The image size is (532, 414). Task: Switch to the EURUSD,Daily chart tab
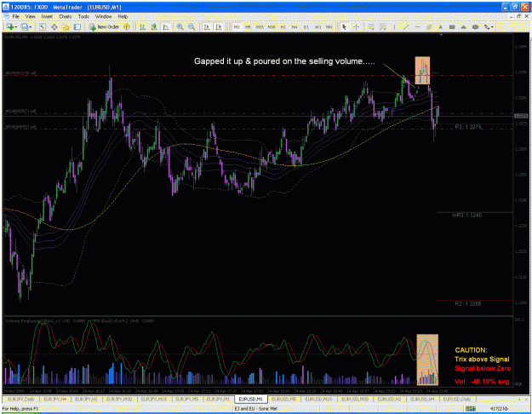pos(457,399)
